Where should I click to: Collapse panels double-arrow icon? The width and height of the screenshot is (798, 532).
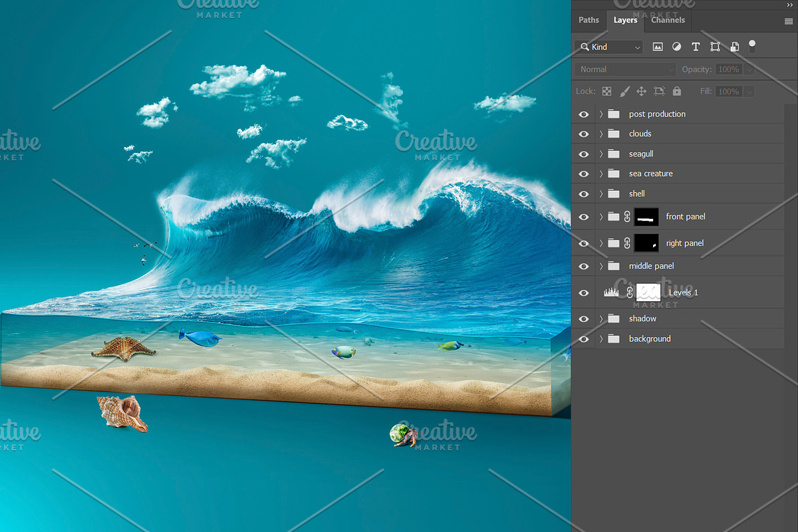tap(789, 5)
